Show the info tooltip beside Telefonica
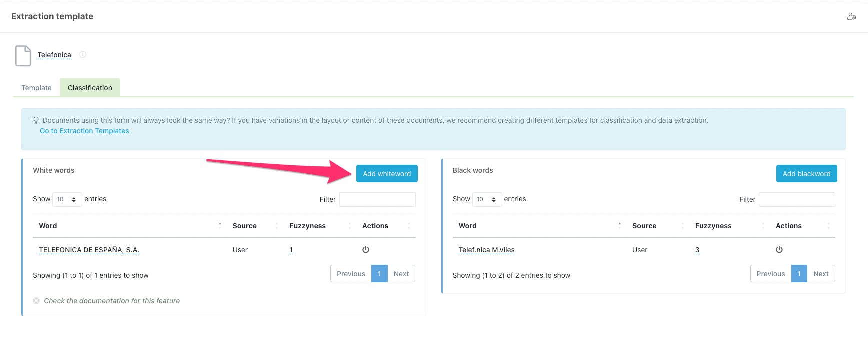Screen dimensions: 868x344 pos(83,55)
